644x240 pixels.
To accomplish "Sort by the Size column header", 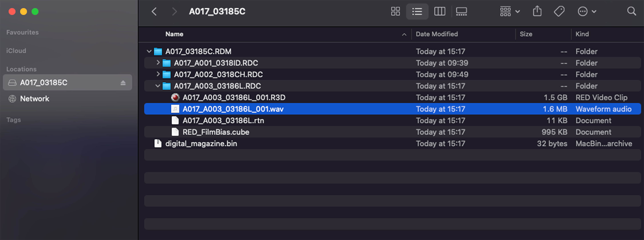I will (526, 34).
